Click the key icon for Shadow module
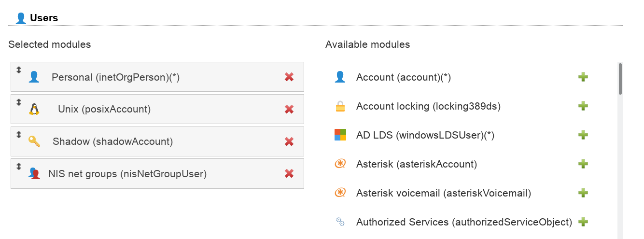 click(34, 141)
